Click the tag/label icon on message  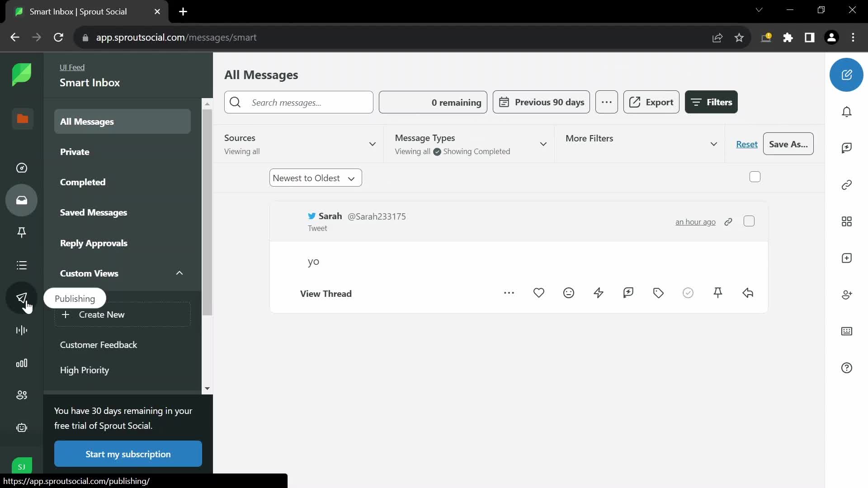coord(659,293)
